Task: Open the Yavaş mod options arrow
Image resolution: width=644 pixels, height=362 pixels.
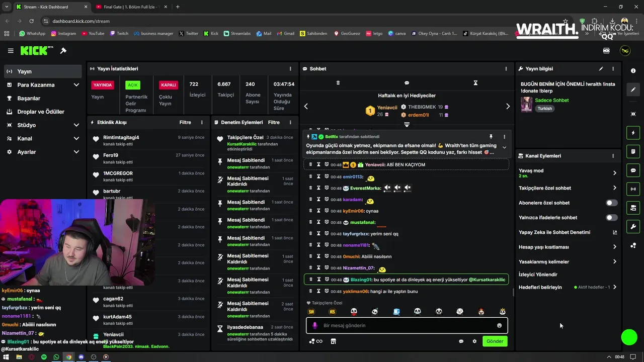Action: click(x=614, y=173)
